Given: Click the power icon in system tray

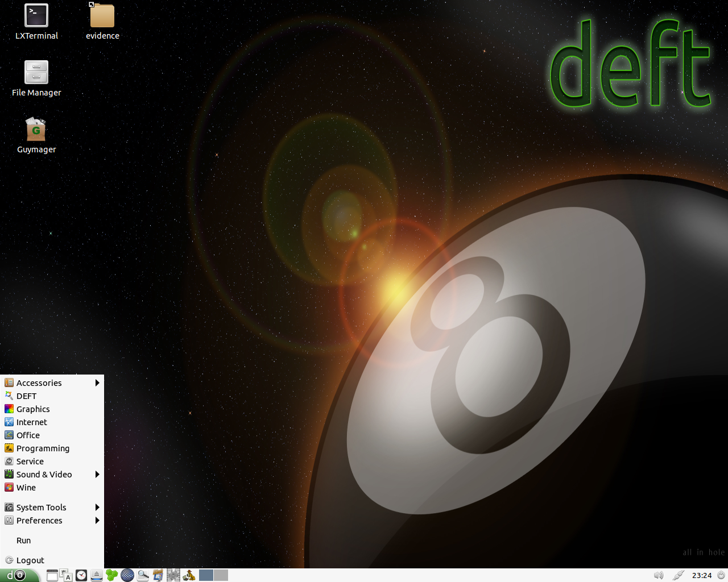Looking at the screenshot, I should tap(721, 575).
